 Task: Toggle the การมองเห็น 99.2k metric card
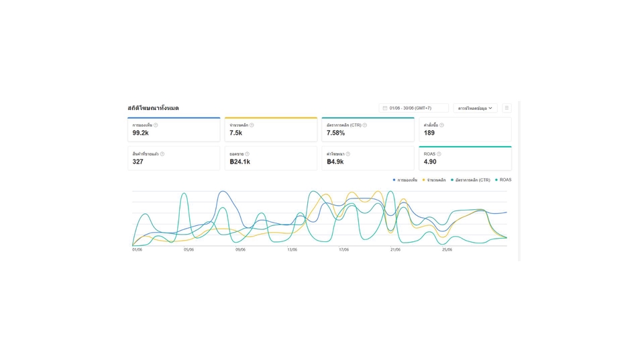tap(174, 130)
